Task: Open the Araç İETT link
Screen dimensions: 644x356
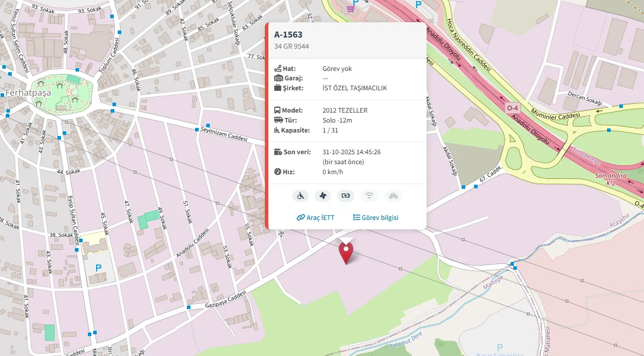Action: 315,218
